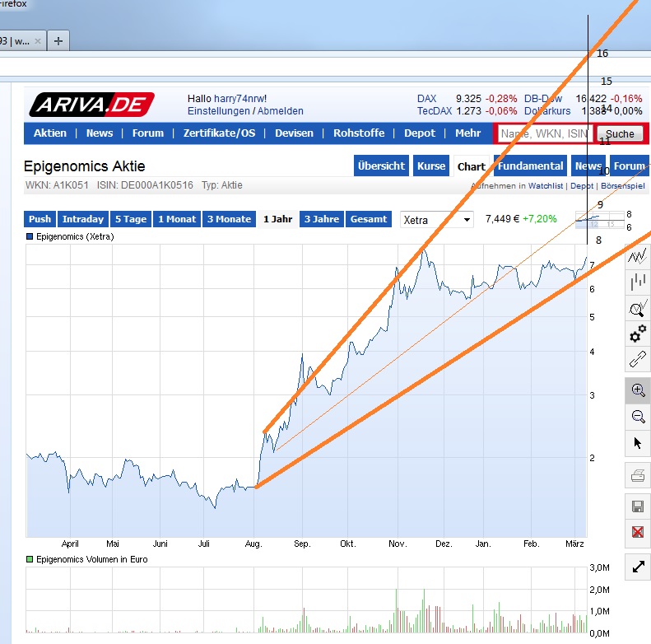Click the harry74nrw username link
This screenshot has height=644, width=651.
pyautogui.click(x=240, y=99)
